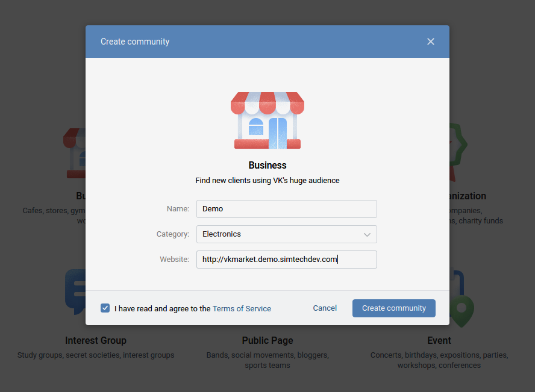Cancel community creation
Viewport: 535px width, 392px height.
(x=325, y=308)
